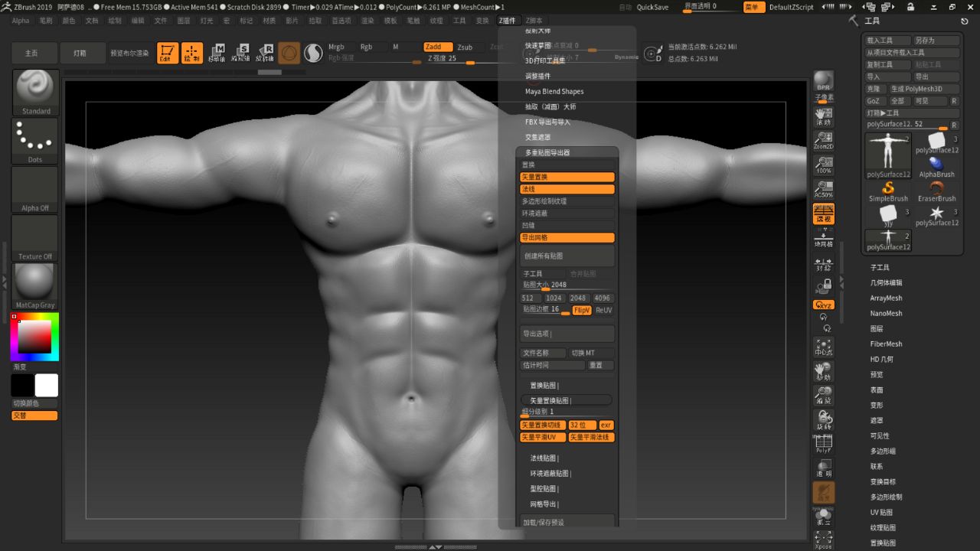Expand the displacement map (置换贴图) section
The height and width of the screenshot is (551, 980).
coord(544,386)
